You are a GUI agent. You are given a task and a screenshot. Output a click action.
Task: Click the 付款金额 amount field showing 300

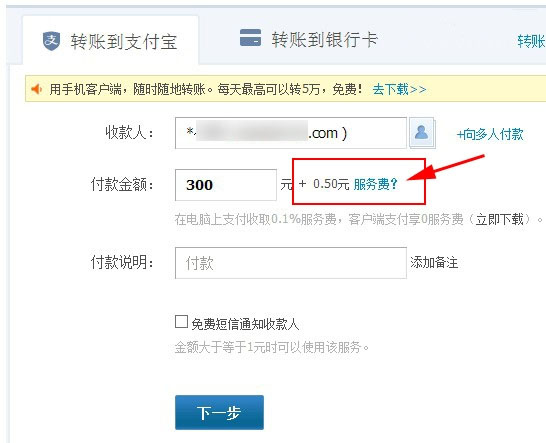click(x=226, y=185)
